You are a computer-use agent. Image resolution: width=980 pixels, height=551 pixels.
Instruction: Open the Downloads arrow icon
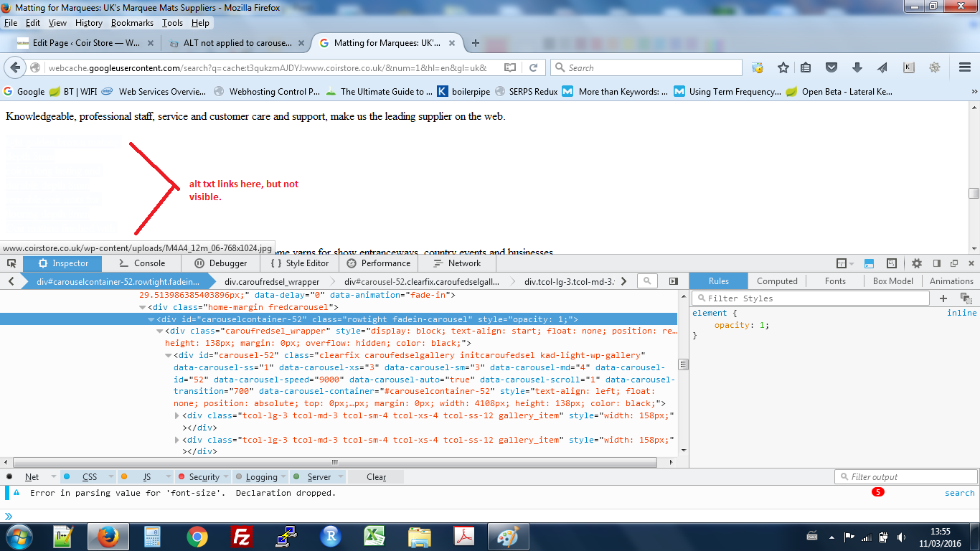[857, 67]
